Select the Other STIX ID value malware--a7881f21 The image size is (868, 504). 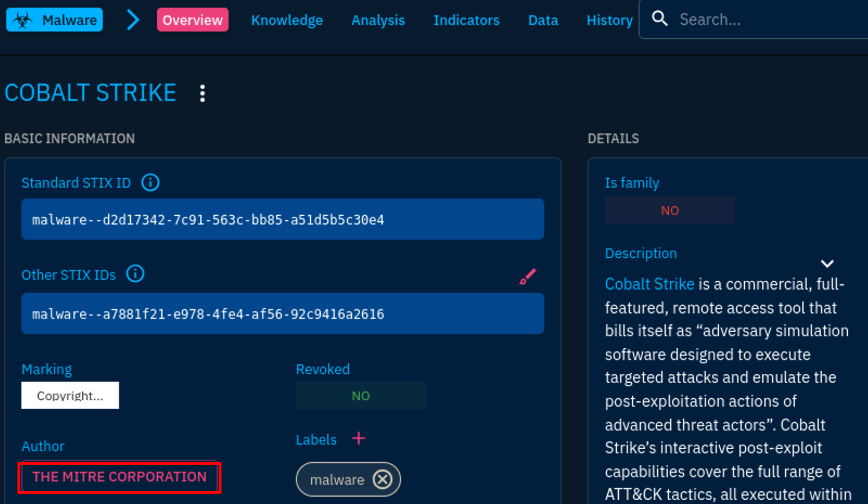[283, 314]
